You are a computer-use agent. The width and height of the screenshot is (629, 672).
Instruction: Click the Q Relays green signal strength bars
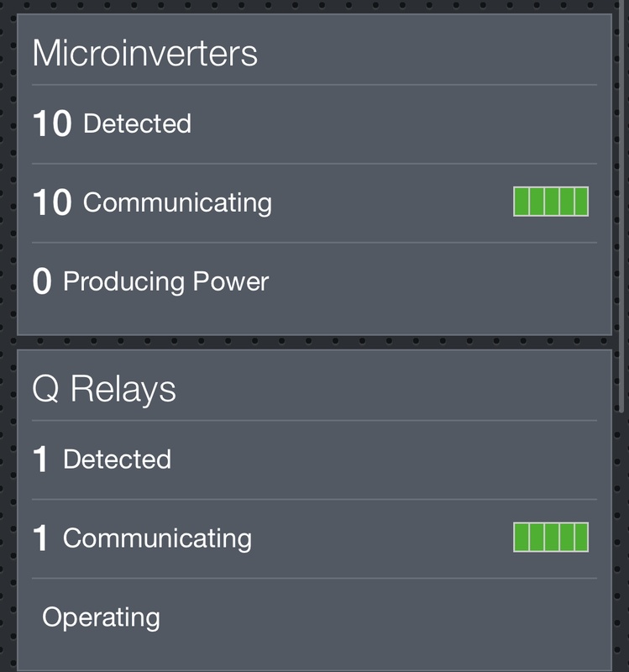[x=551, y=538]
